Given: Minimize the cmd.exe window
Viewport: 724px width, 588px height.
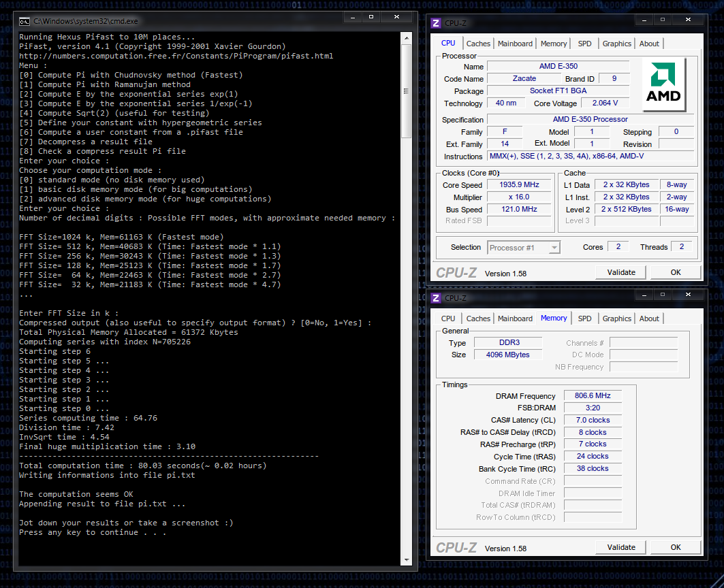Looking at the screenshot, I should tap(353, 16).
